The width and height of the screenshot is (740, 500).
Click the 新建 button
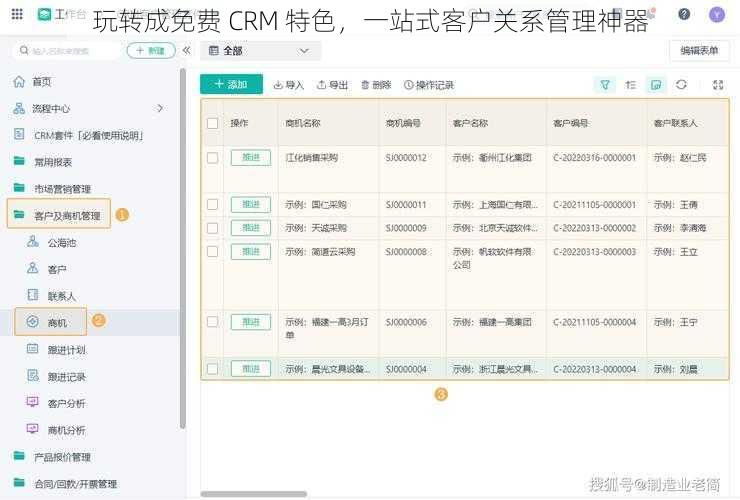click(151, 50)
